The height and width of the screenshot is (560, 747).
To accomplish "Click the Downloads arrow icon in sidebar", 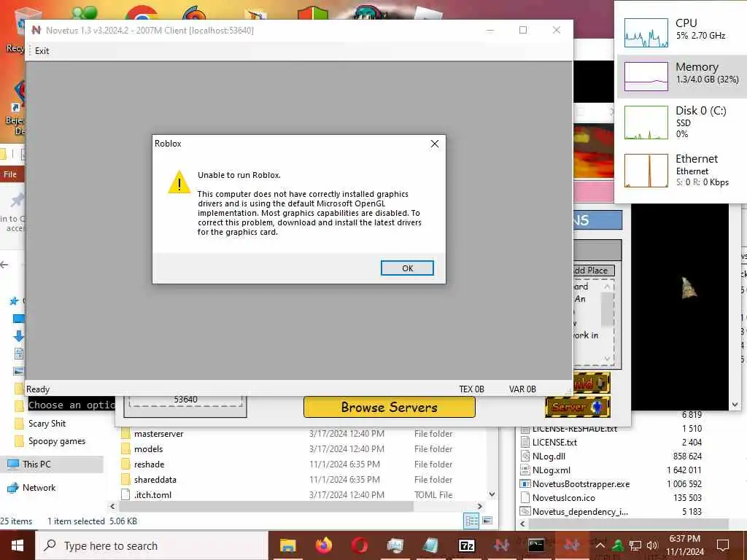I will click(18, 335).
